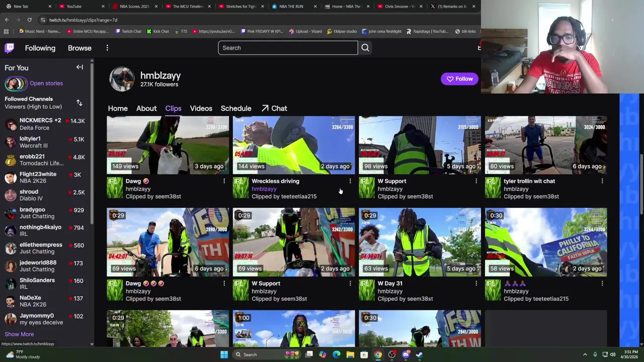Open options for W Support 69 views clip
Screen dimensions: 644x362
(x=350, y=284)
